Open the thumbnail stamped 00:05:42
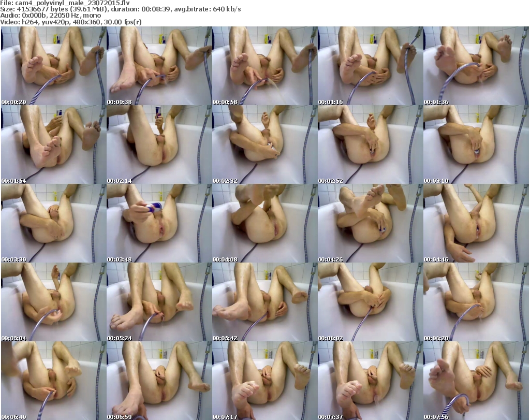The width and height of the screenshot is (530, 420). [264, 302]
